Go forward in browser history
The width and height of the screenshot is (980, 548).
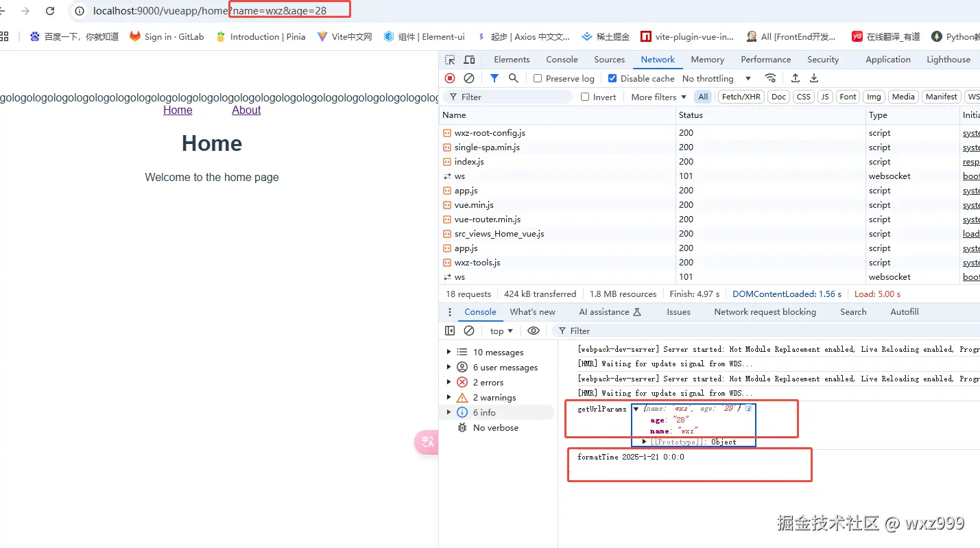(x=25, y=11)
